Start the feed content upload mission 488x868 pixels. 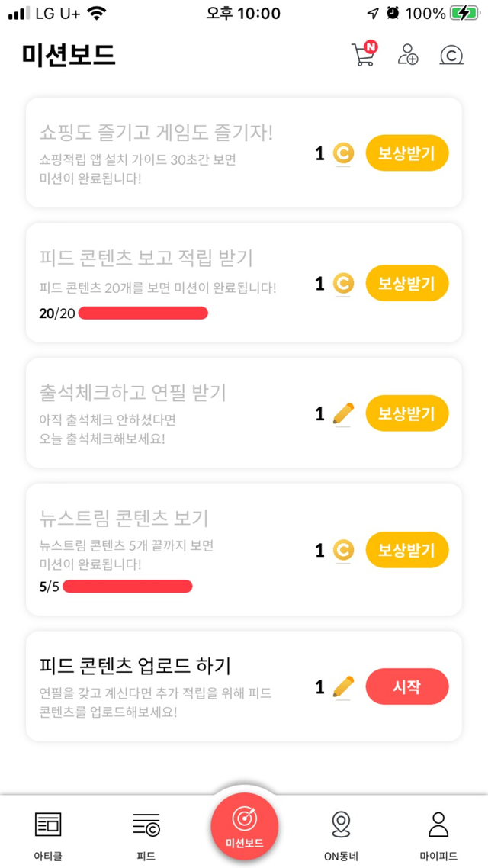click(407, 686)
